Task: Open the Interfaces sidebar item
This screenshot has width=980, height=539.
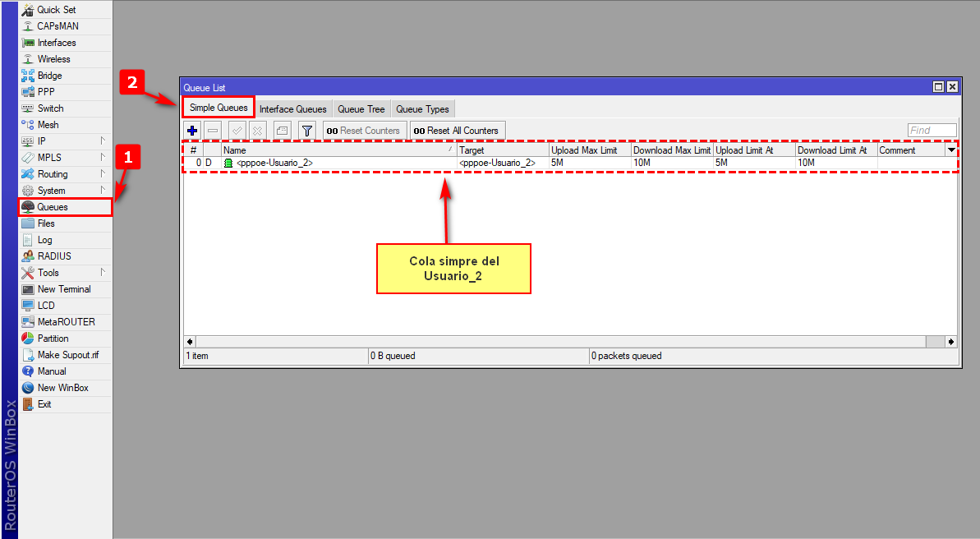Action: point(56,43)
